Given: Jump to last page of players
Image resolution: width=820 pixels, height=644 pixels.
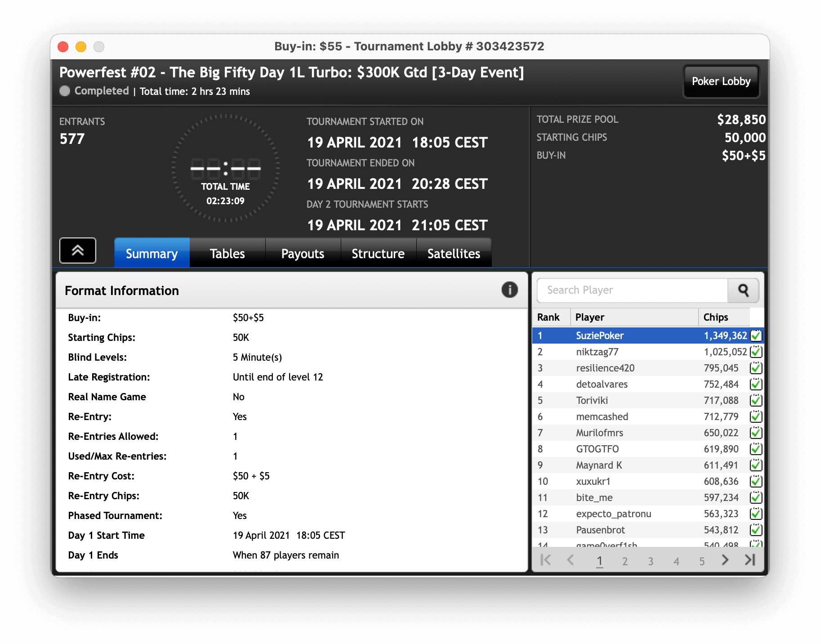Looking at the screenshot, I should 749,560.
